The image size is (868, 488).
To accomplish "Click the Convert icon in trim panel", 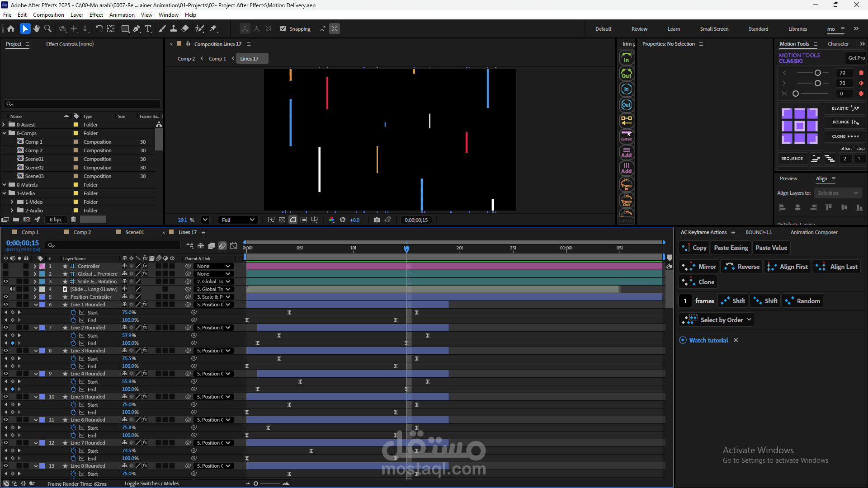I will [x=626, y=136].
